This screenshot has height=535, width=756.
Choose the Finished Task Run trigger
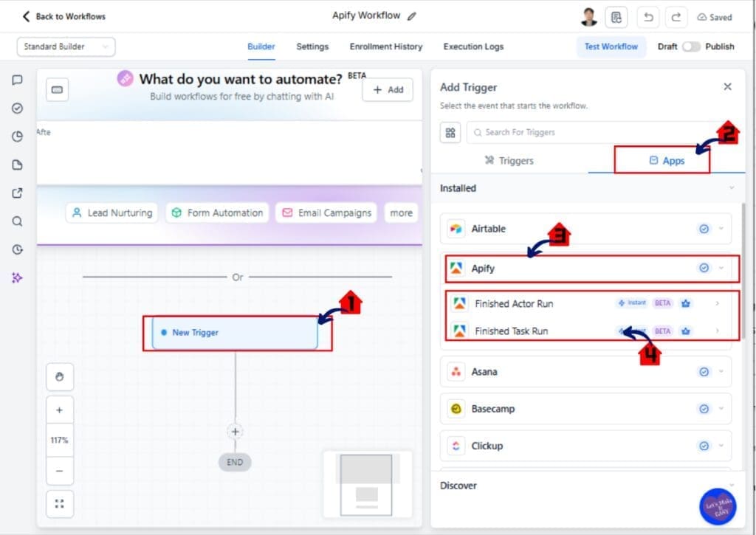[x=585, y=331]
